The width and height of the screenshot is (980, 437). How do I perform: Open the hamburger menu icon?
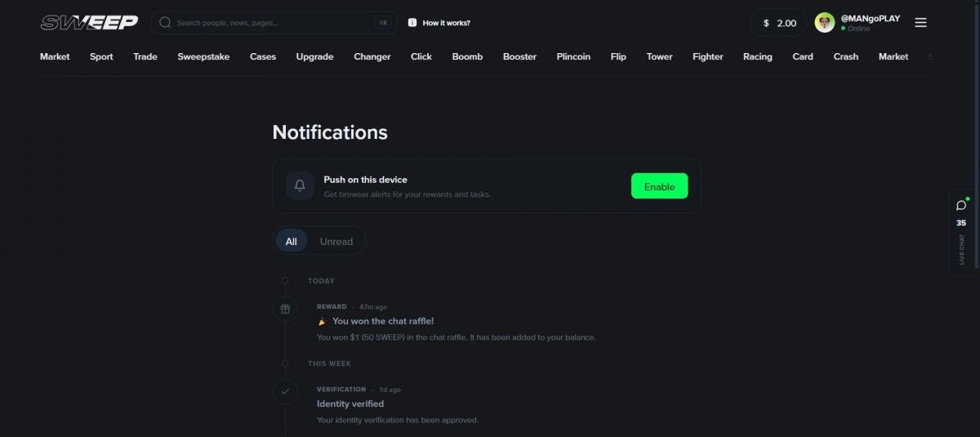tap(920, 23)
